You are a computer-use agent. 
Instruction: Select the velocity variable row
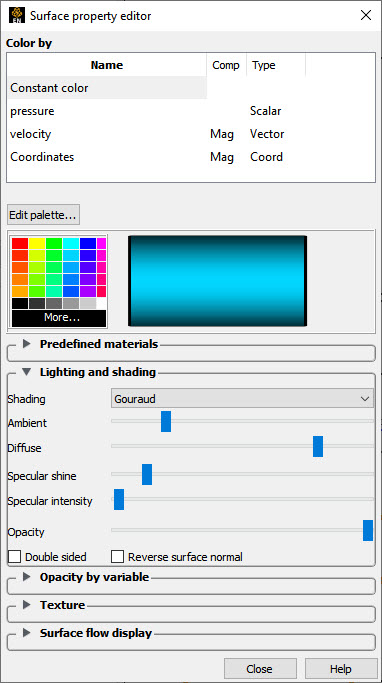(191, 134)
